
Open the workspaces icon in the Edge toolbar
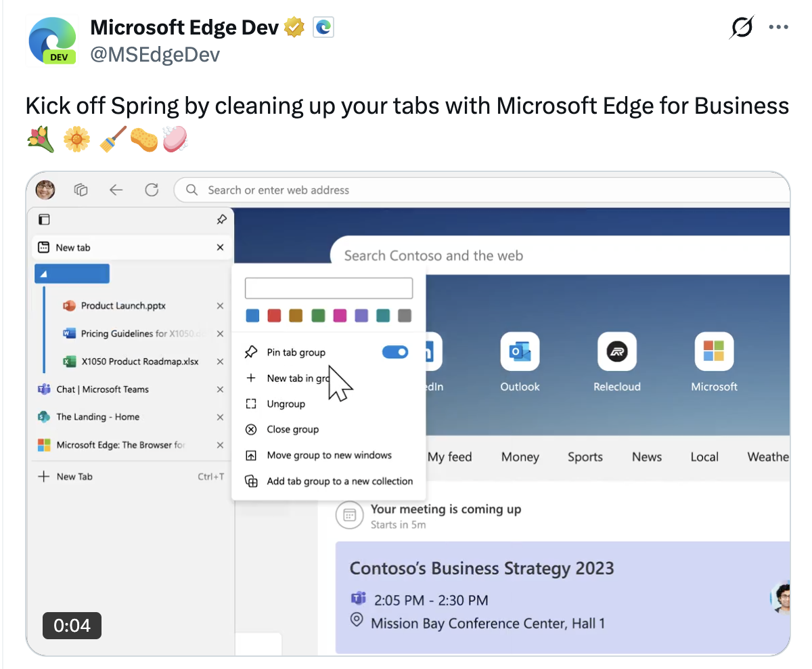[81, 190]
